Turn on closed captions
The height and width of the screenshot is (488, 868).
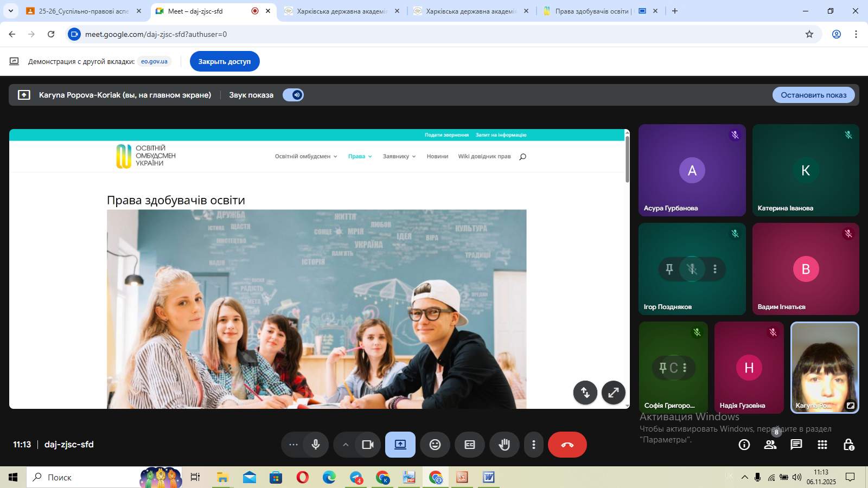pos(470,445)
